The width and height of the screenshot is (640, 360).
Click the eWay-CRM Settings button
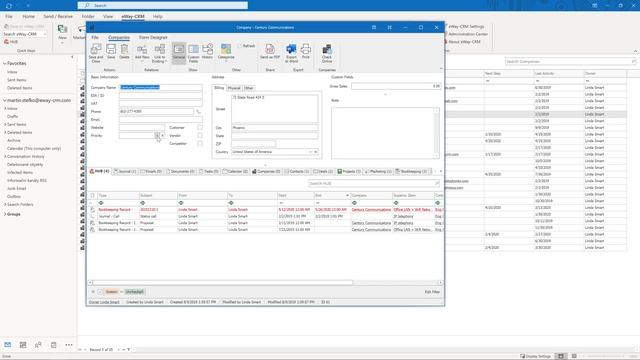click(x=466, y=27)
